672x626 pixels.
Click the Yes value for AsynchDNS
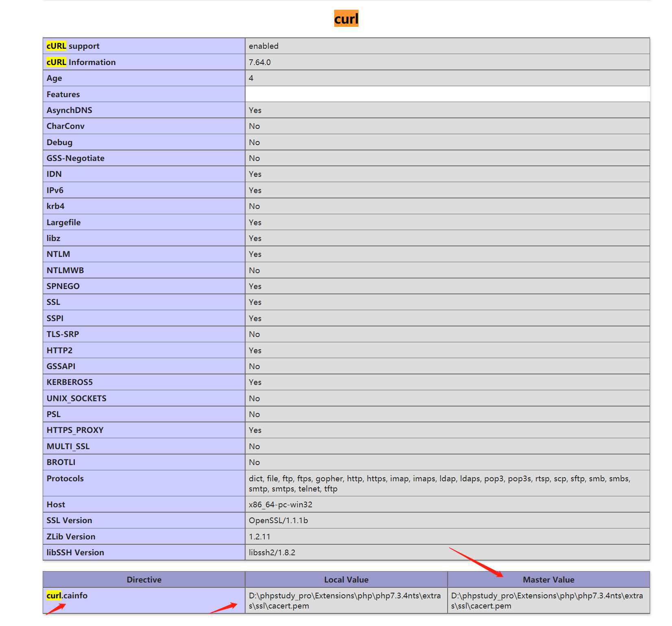255,110
